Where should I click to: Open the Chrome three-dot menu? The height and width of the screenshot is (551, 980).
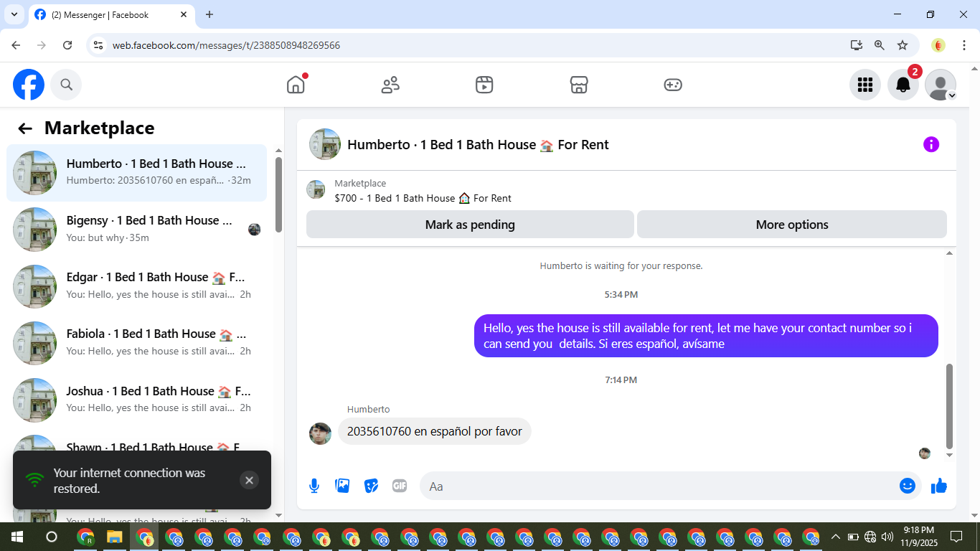[965, 45]
